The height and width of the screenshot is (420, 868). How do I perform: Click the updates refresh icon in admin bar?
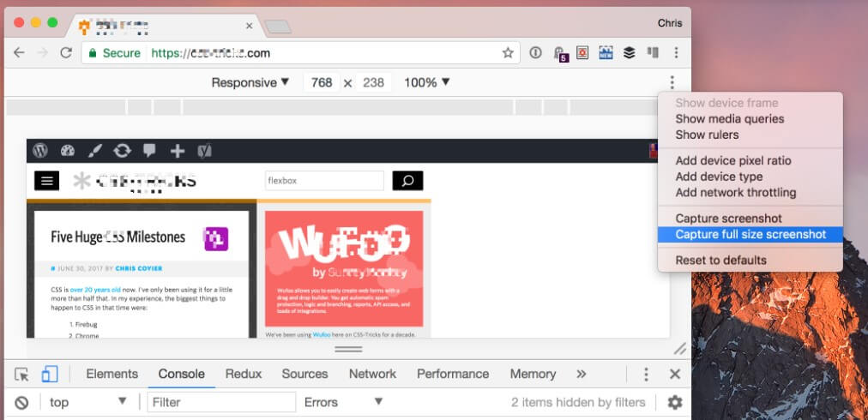pos(123,151)
